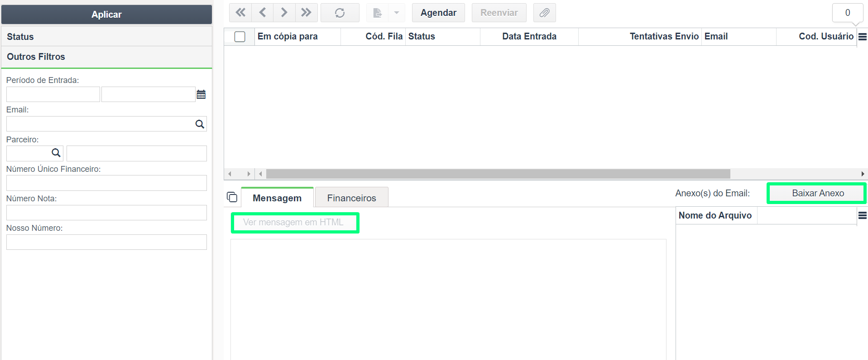Focus the Número Único Financeiro input
This screenshot has width=868, height=360.
click(106, 183)
